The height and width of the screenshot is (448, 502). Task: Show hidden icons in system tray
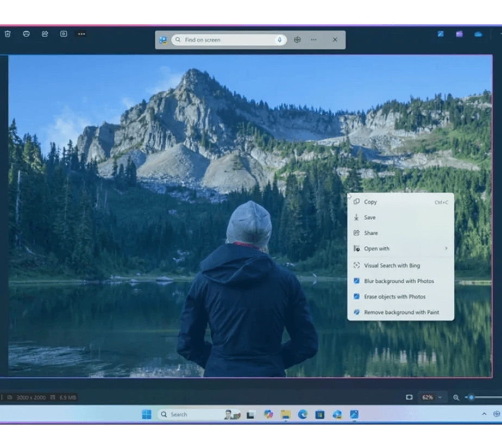coord(484,414)
